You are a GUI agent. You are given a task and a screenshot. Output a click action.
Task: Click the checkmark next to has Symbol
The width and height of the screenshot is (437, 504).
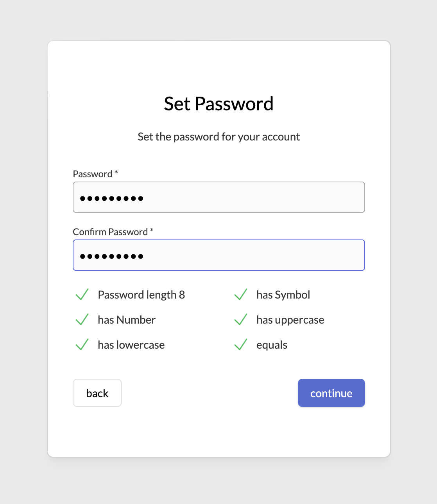[x=241, y=295]
